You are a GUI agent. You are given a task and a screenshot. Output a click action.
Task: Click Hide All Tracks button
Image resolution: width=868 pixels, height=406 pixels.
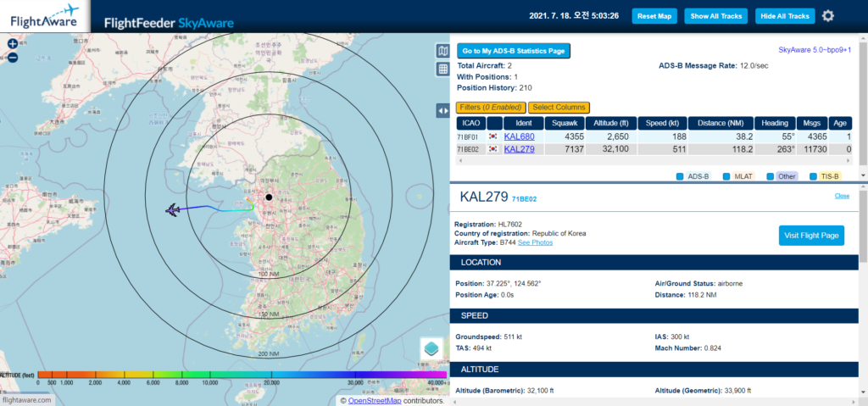click(785, 16)
